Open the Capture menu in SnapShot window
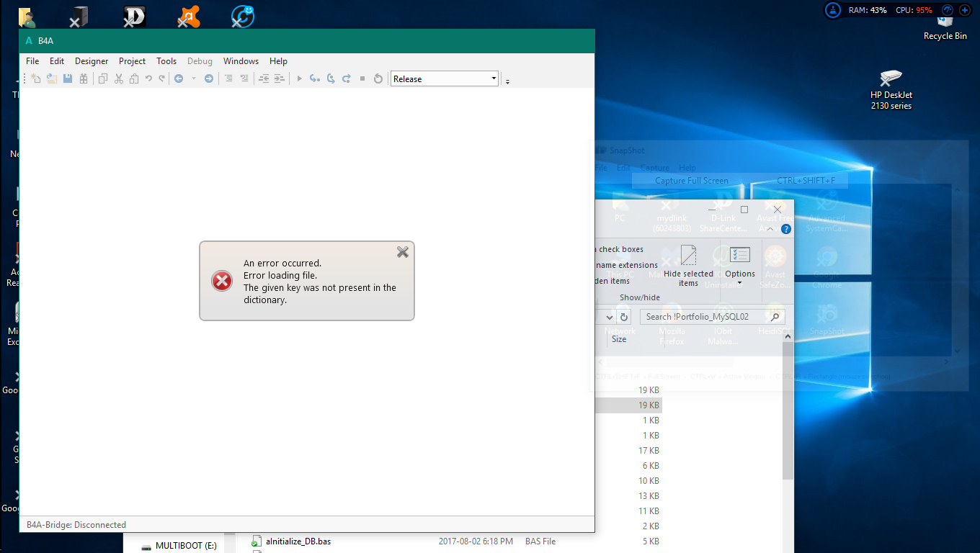Image resolution: width=980 pixels, height=553 pixels. tap(655, 168)
